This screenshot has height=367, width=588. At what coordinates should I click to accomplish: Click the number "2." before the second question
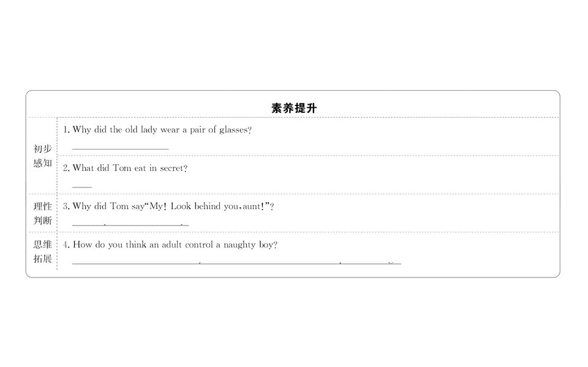(67, 168)
